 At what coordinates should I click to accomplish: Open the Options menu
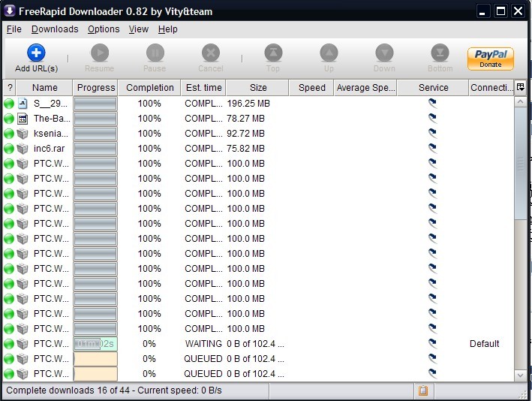point(104,29)
